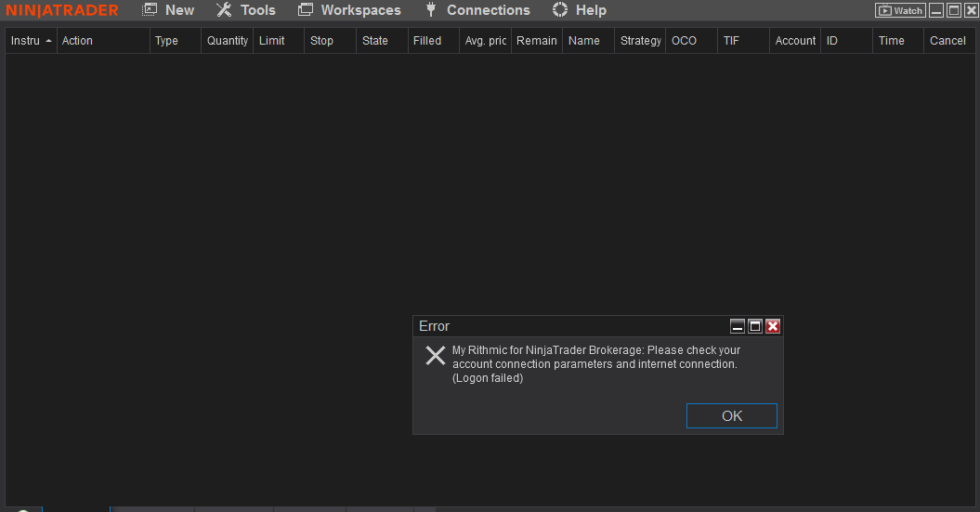Click the Tools wrench icon
This screenshot has width=980, height=512.
[224, 9]
